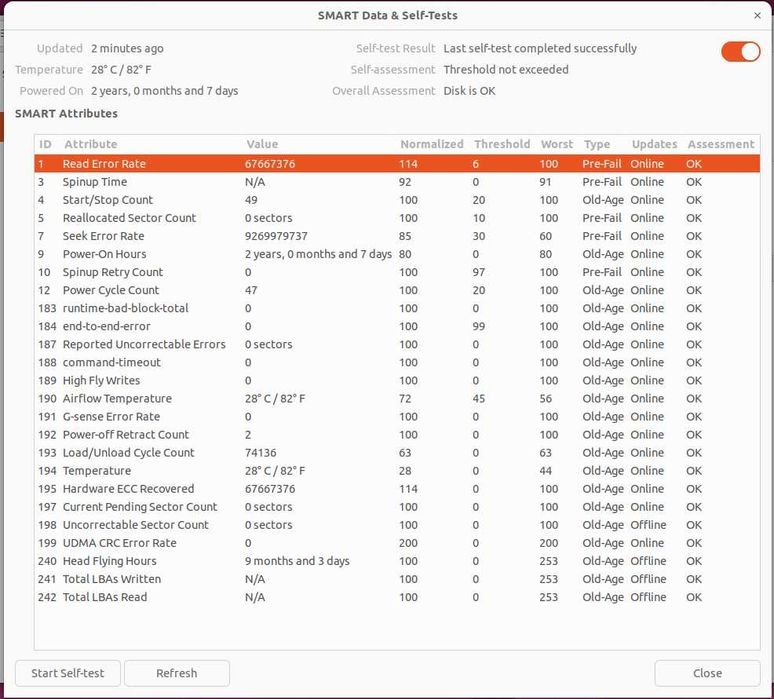Select Reported Uncorrectable Errors row

tap(397, 345)
